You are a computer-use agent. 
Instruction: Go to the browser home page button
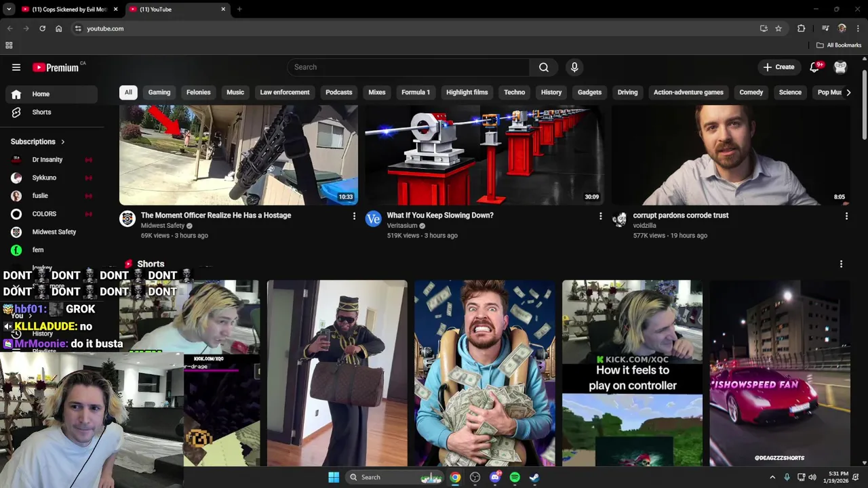click(x=59, y=28)
